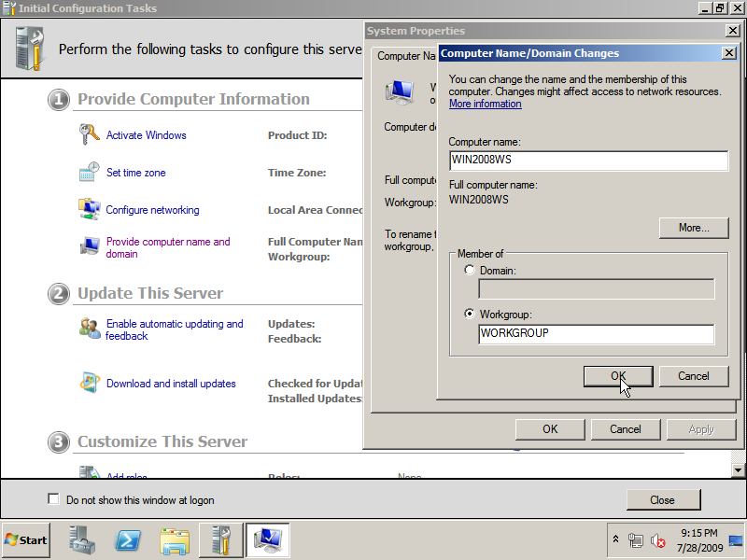Click scroll down arrow in Initial Configuration Tasks
Viewport: 747px width, 560px height.
click(x=738, y=470)
